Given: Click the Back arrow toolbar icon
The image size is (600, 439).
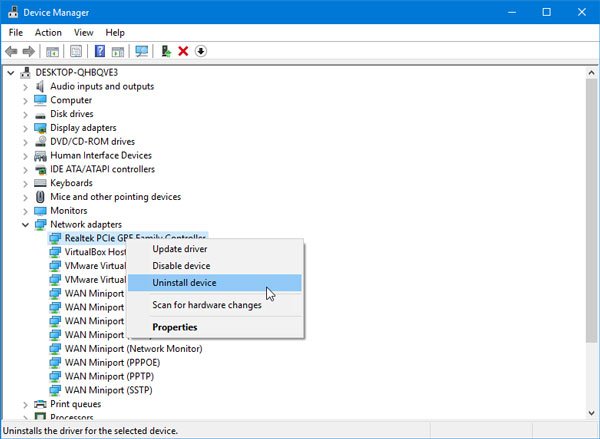Looking at the screenshot, I should tap(11, 51).
